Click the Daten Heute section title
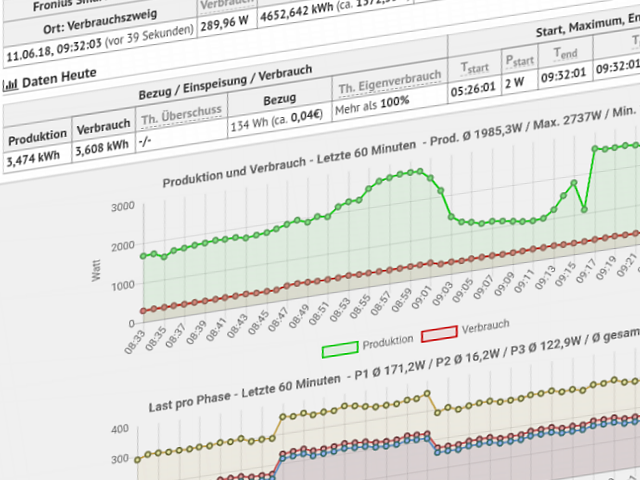This screenshot has width=640, height=480. point(59,78)
